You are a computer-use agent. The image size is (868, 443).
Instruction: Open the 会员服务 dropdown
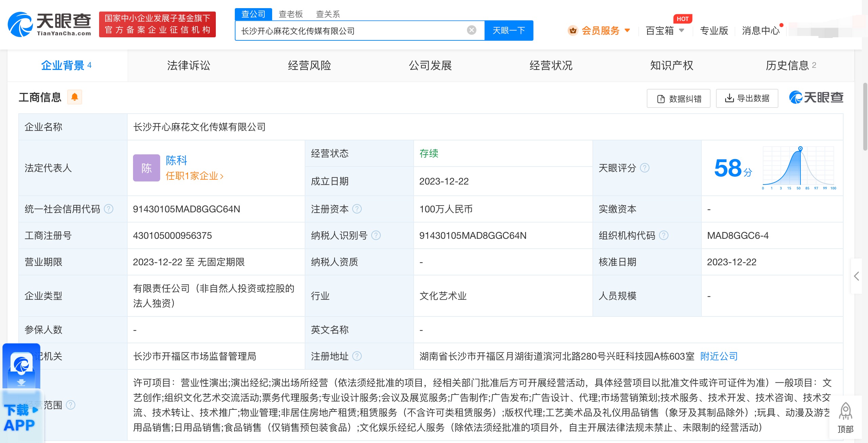(627, 31)
